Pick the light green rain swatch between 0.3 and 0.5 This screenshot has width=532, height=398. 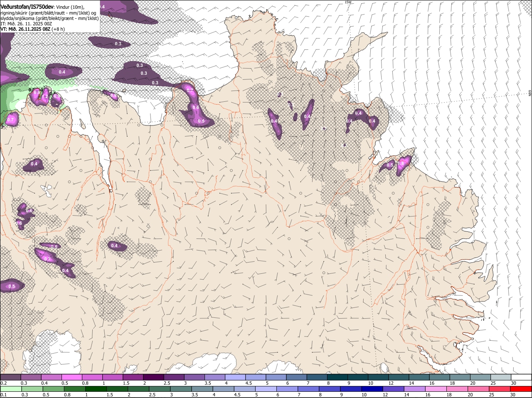click(x=32, y=389)
